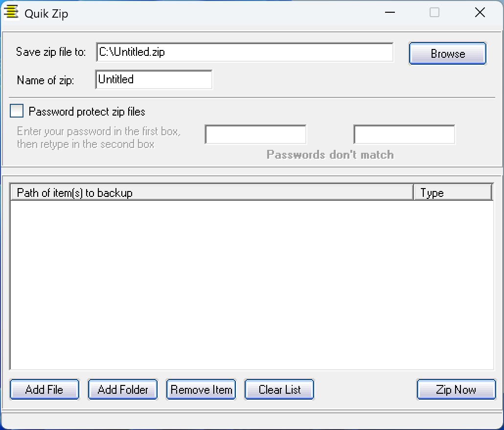
Task: Start compression with Zip Now
Action: click(x=456, y=390)
